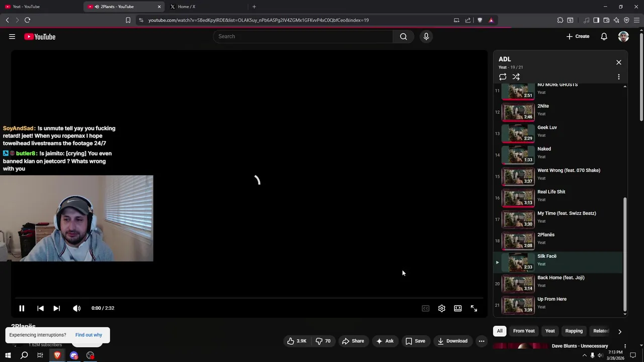644x362 pixels.
Task: Open the YouTube guide hamburger menu
Action: (x=12, y=36)
